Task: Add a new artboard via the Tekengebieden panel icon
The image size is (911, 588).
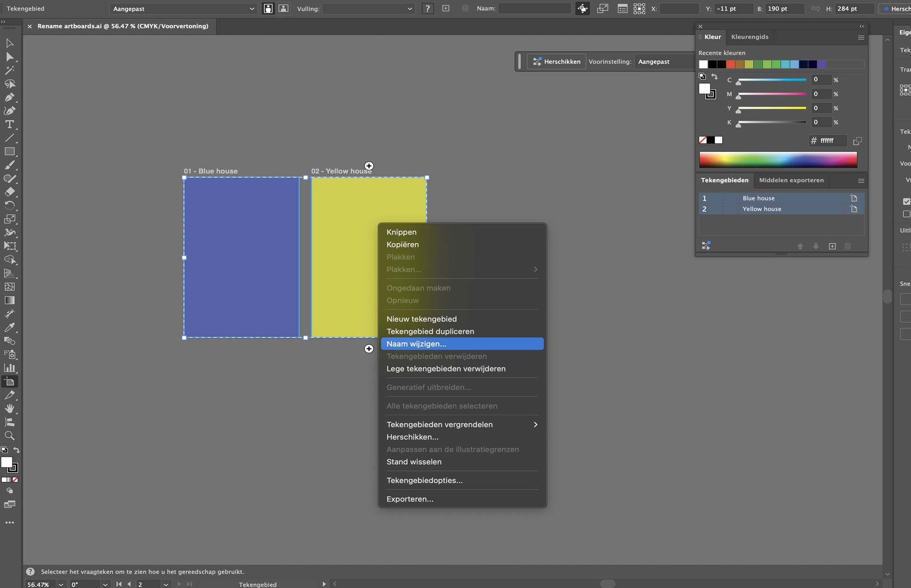Action: point(832,246)
